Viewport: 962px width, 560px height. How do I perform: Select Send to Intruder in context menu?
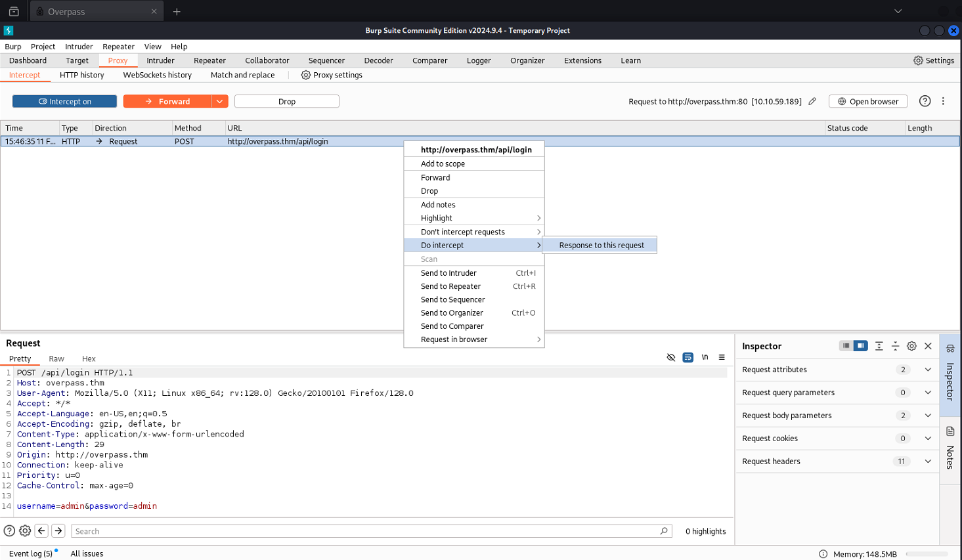pos(474,273)
